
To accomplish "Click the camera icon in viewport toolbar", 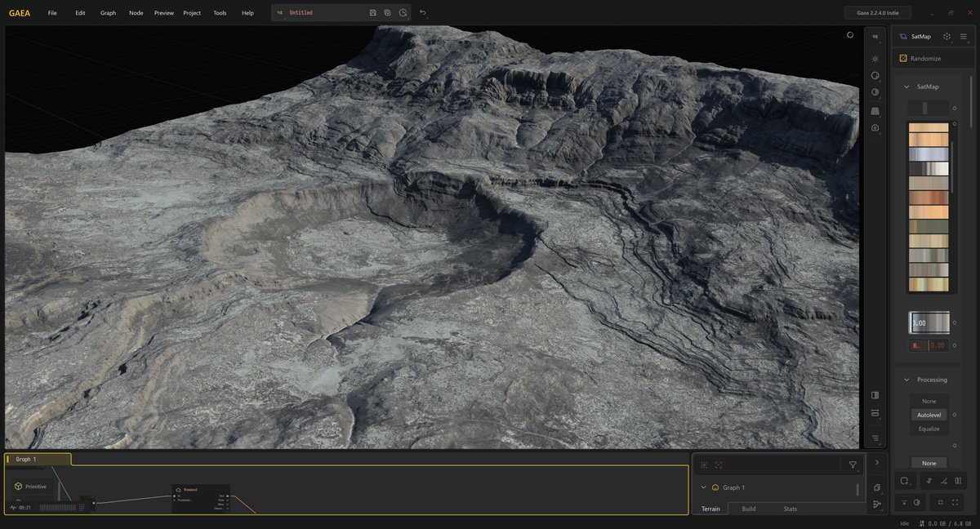I will pyautogui.click(x=875, y=128).
